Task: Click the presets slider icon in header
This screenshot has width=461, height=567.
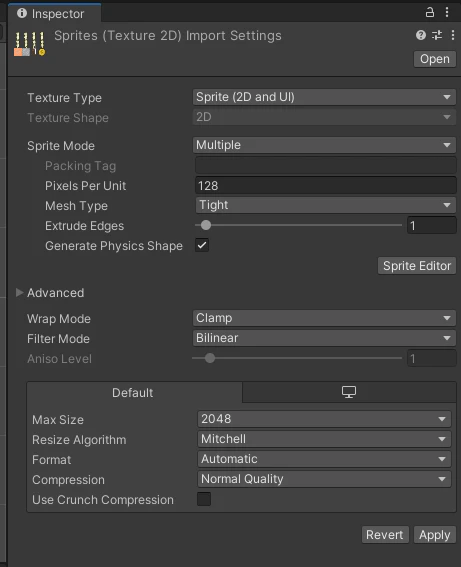Action: (x=437, y=35)
